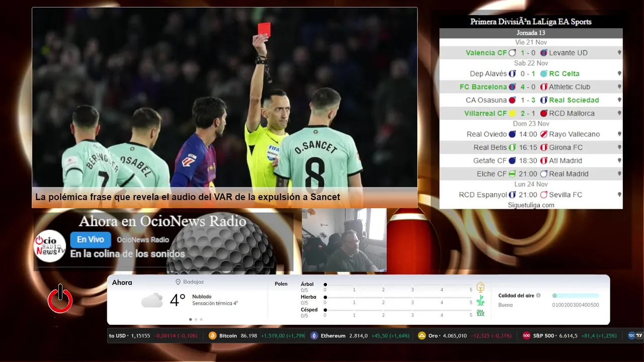Screen dimensions: 644x362
Task: Click the FC Barcelona team badge
Action: coord(512,87)
